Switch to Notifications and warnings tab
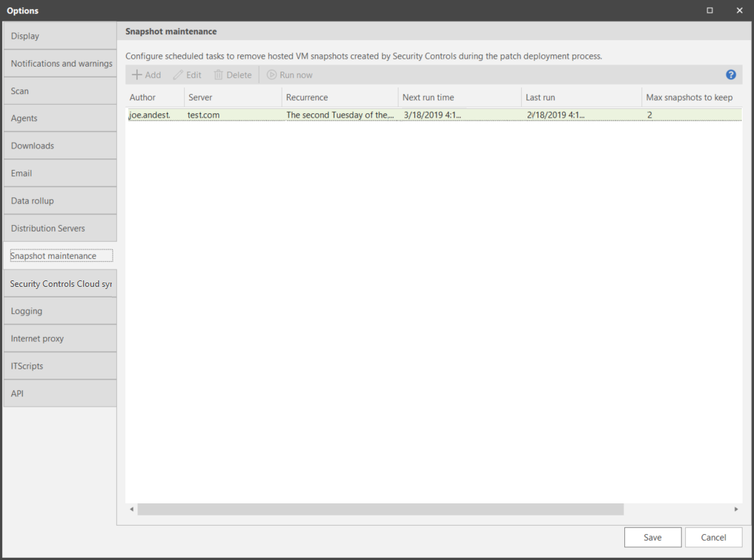The width and height of the screenshot is (754, 560). coord(59,64)
